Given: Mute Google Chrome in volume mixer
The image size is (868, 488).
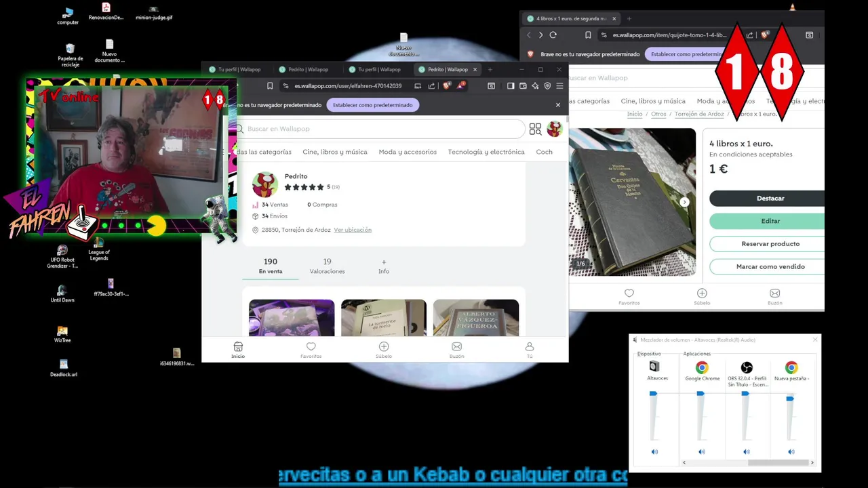Looking at the screenshot, I should point(702,452).
